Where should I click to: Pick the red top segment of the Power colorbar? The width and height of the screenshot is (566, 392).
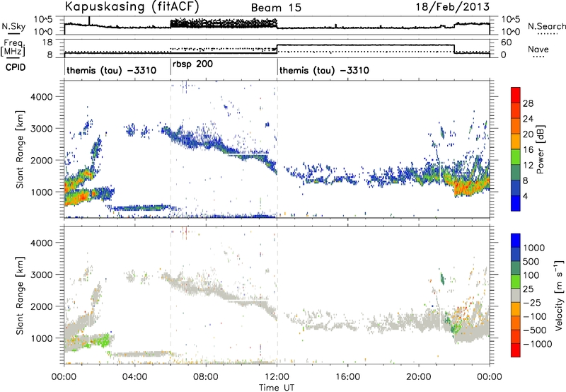click(516, 95)
